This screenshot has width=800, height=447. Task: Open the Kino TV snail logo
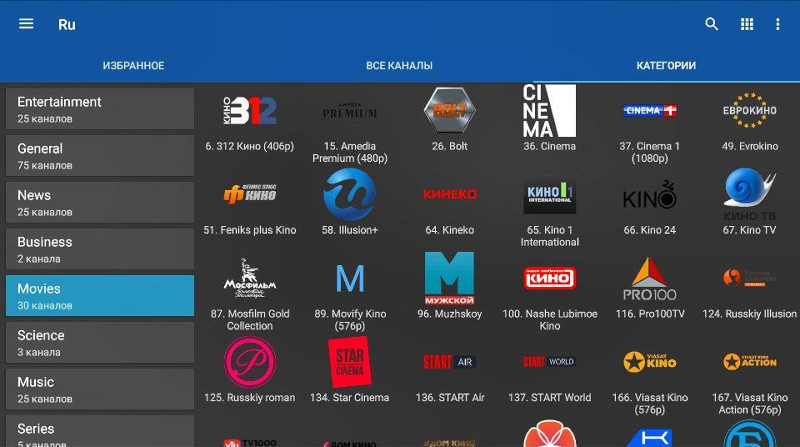tap(749, 194)
